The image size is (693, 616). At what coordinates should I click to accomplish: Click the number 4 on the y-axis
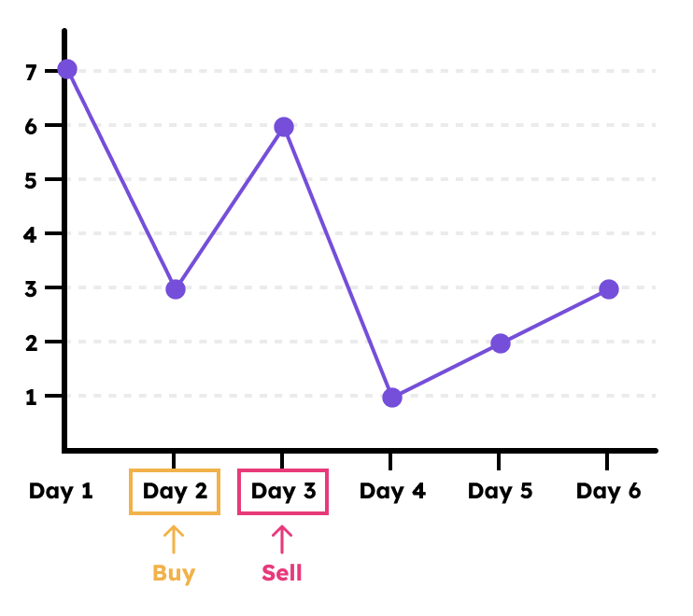[x=31, y=233]
